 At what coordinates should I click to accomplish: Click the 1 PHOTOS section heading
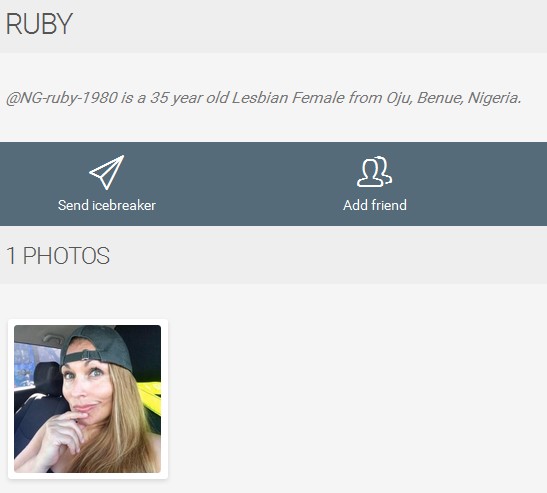(58, 256)
